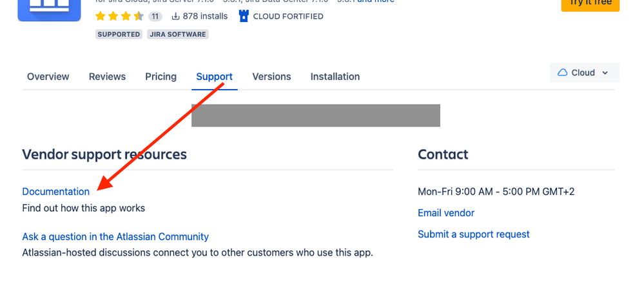Click the SUPPORTED tag

click(x=119, y=35)
